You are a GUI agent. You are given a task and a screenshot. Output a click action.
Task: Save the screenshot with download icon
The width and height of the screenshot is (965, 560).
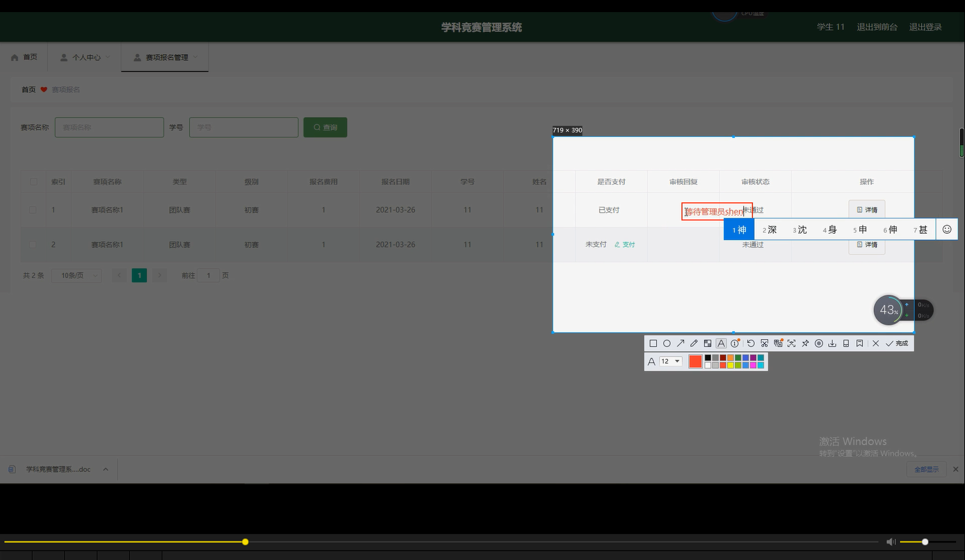click(x=832, y=343)
